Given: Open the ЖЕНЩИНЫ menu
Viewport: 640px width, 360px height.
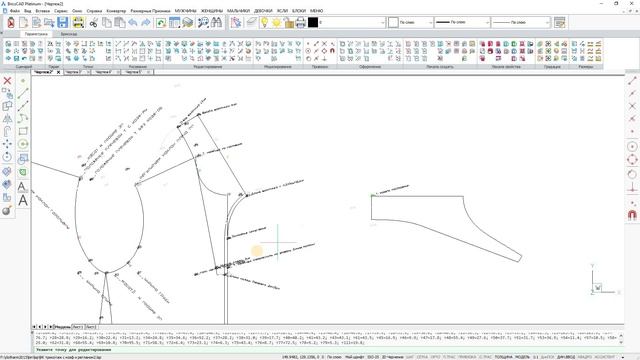Looking at the screenshot, I should [211, 11].
